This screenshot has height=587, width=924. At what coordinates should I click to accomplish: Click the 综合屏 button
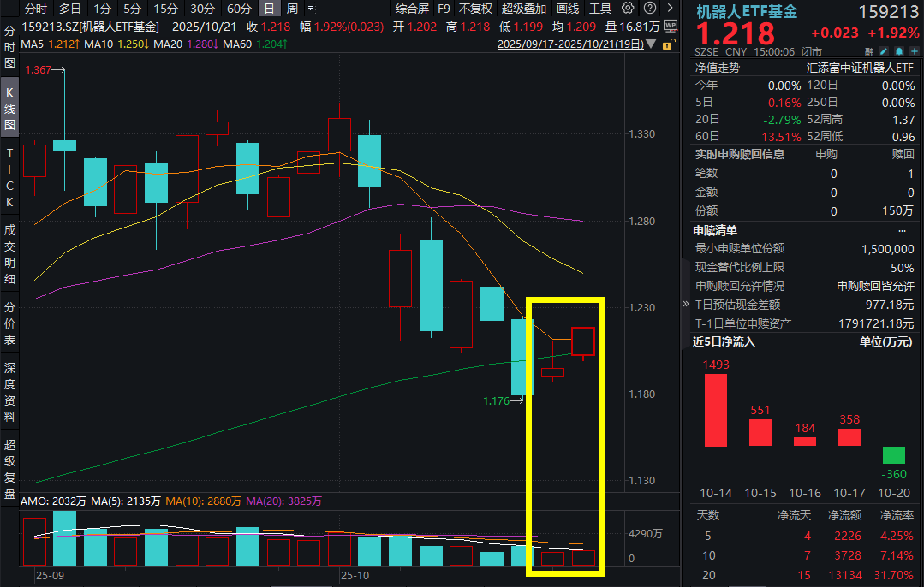pyautogui.click(x=412, y=9)
